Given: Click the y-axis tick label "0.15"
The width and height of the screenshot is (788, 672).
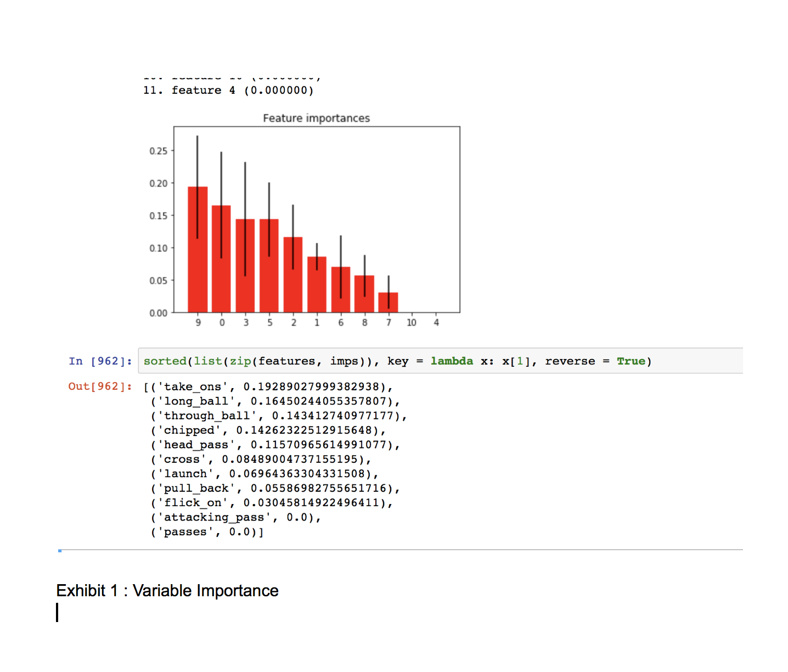Looking at the screenshot, I should 159,216.
